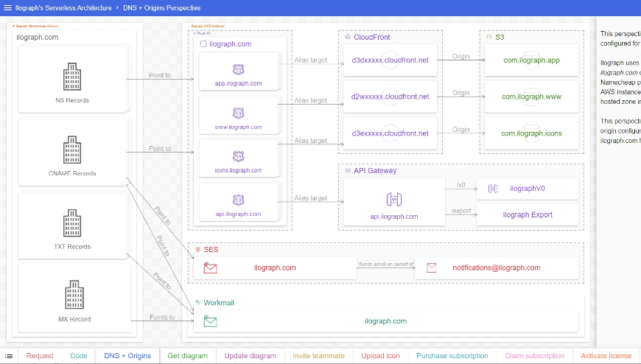Click the DNS + Origins Perspective breadcrumb
The image size is (641, 364).
point(162,8)
